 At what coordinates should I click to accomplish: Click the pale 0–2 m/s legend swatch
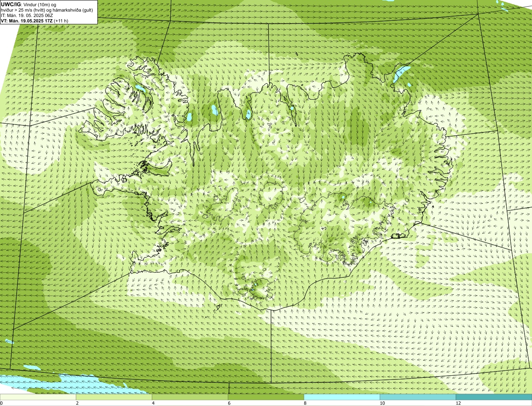click(38, 397)
